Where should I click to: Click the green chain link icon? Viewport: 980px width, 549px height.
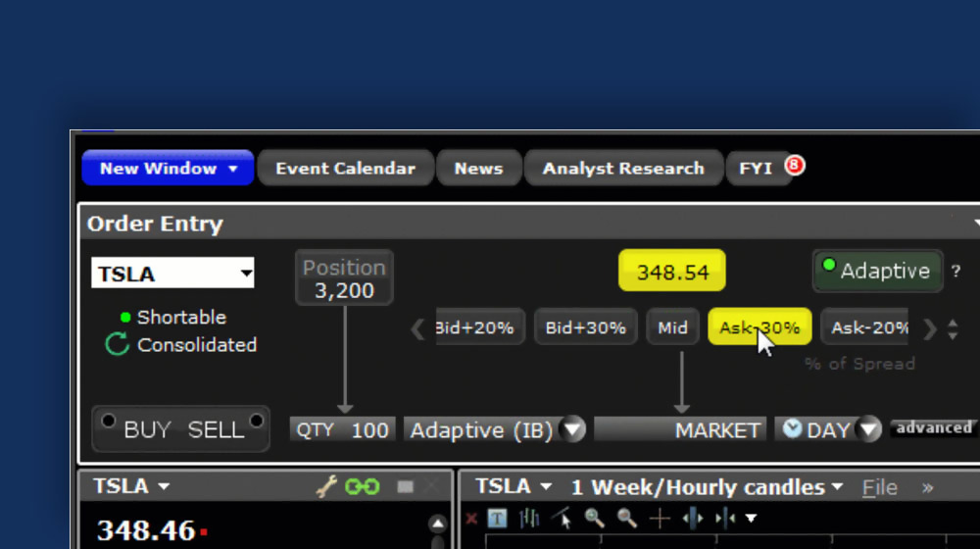click(363, 487)
